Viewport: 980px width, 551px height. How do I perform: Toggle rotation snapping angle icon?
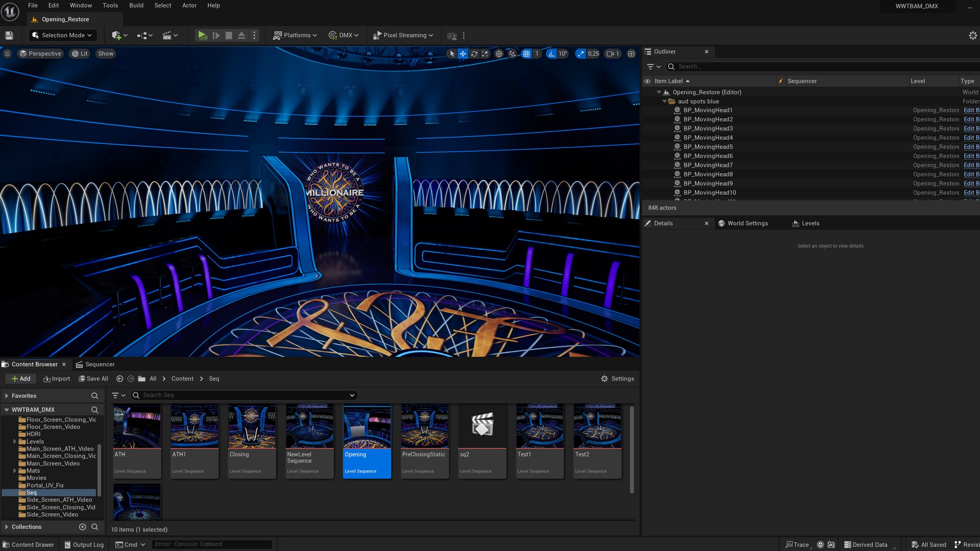(x=551, y=54)
